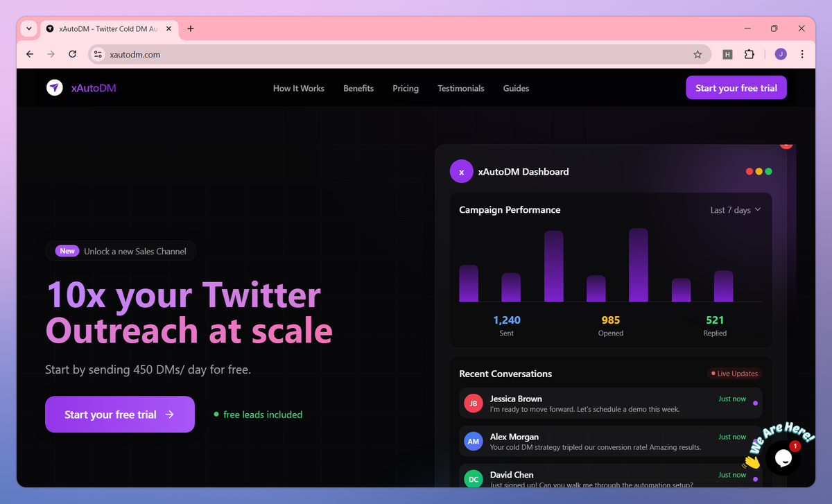Click the xAutoDM paper plane logo

[x=54, y=87]
